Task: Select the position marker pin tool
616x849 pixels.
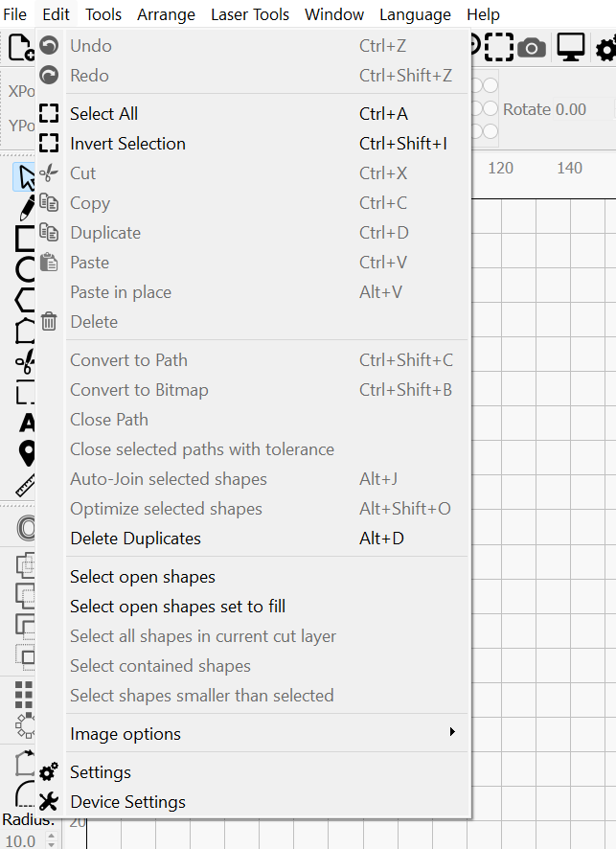Action: point(27,453)
